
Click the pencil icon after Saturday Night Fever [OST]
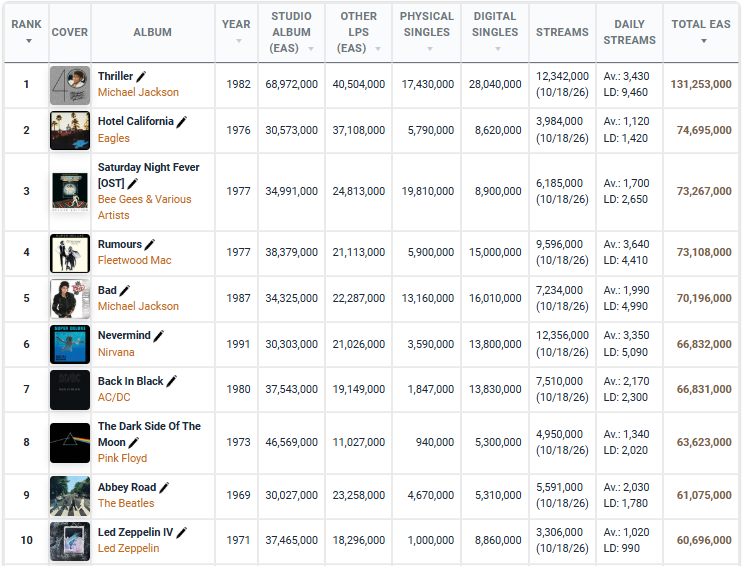132,183
